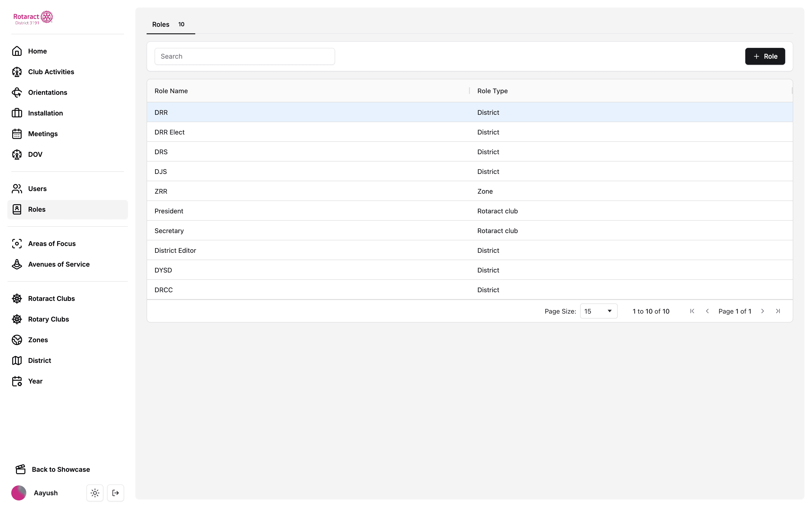Viewport: 812px width, 507px height.
Task: Expand the Page Size dropdown
Action: tap(598, 311)
